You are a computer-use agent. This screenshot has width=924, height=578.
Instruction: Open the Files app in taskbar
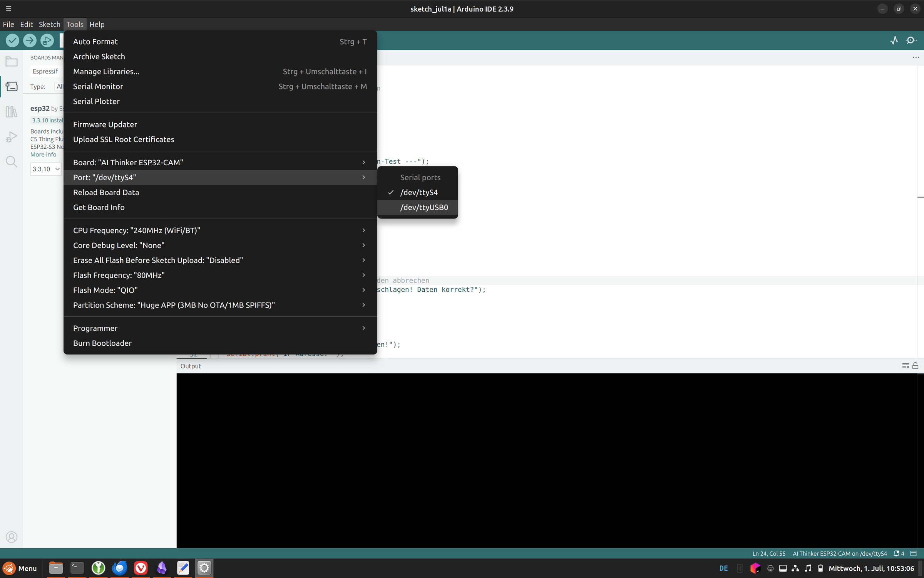(x=56, y=568)
